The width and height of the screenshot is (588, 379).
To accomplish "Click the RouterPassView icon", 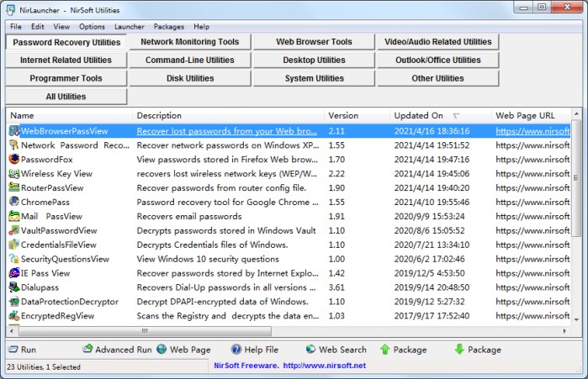I will click(x=13, y=187).
